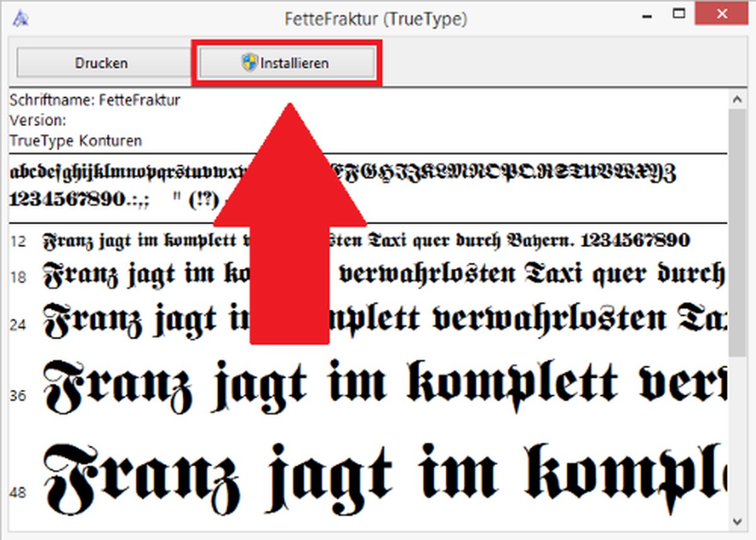Click the scrollbar down arrow
Image resolution: width=756 pixels, height=540 pixels.
(736, 520)
